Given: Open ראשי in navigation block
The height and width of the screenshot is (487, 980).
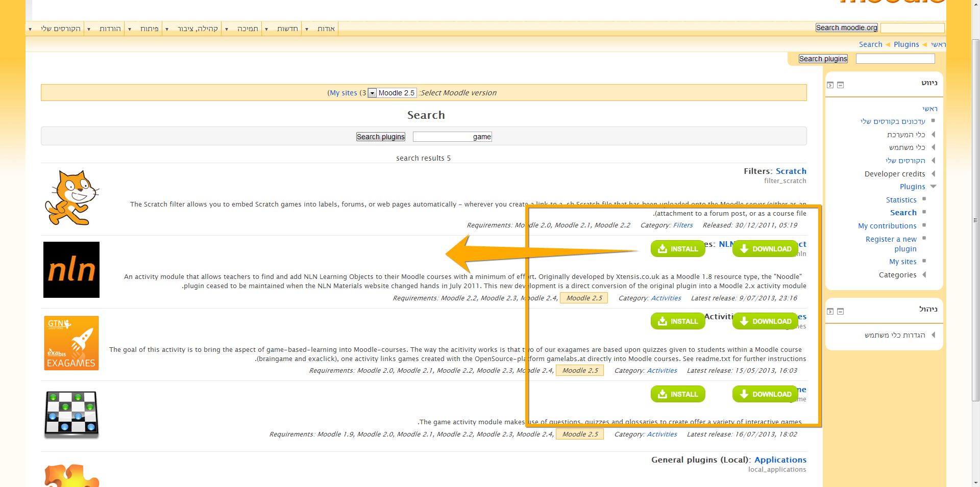Looking at the screenshot, I should (929, 109).
